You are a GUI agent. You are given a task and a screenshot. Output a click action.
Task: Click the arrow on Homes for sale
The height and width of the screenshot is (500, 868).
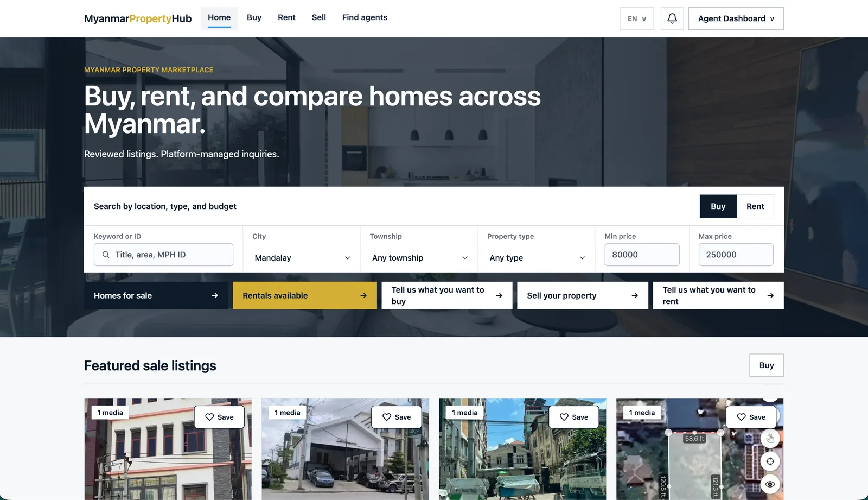pos(215,295)
